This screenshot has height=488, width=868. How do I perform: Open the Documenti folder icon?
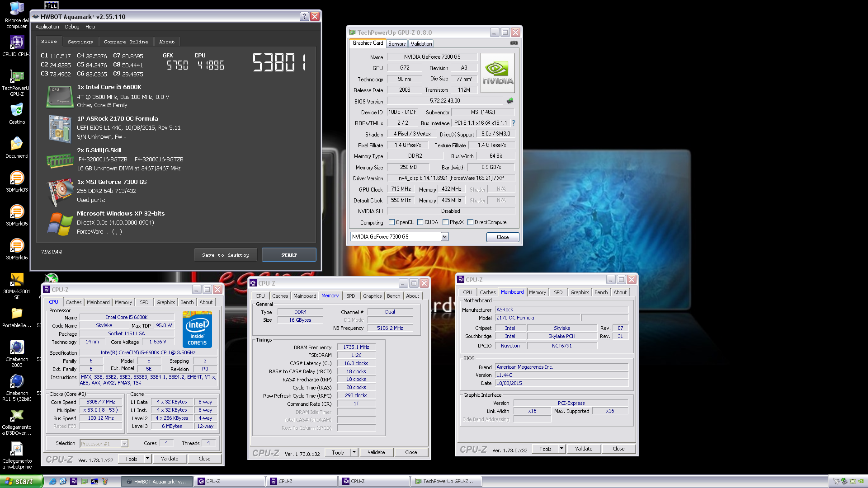point(17,148)
